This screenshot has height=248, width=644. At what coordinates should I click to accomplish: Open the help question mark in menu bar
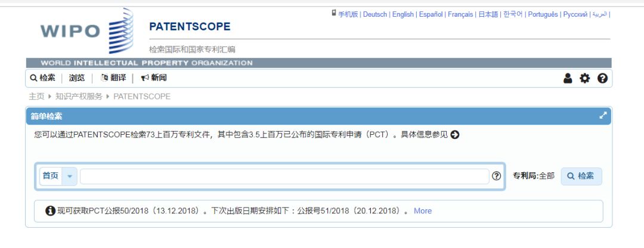coord(602,78)
